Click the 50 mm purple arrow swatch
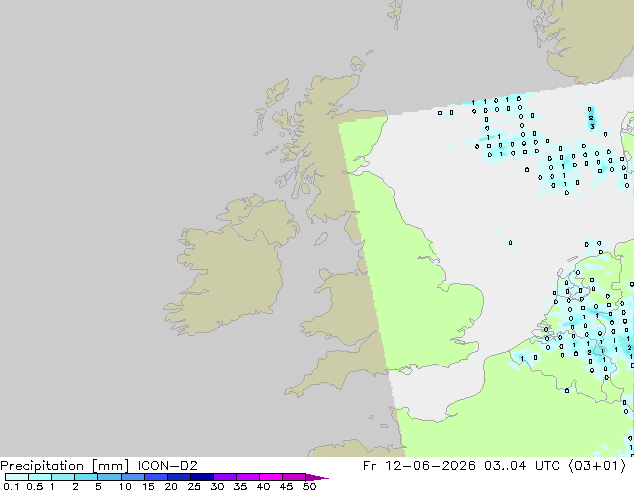Screen dimensions: 634x490 coord(317,477)
